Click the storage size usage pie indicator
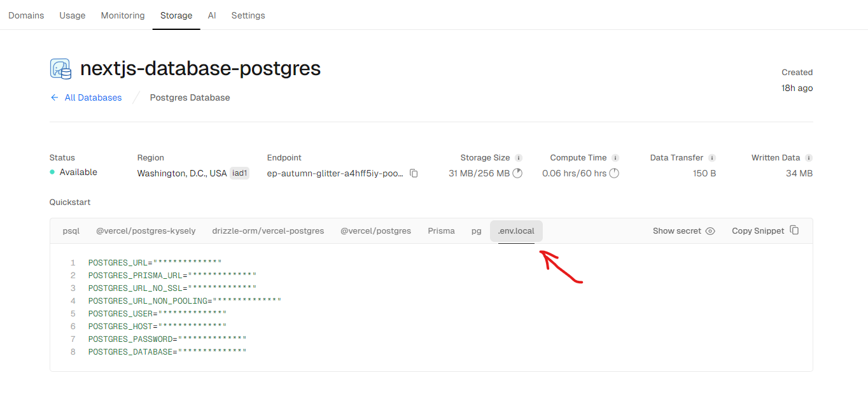Image resolution: width=868 pixels, height=396 pixels. pyautogui.click(x=517, y=173)
